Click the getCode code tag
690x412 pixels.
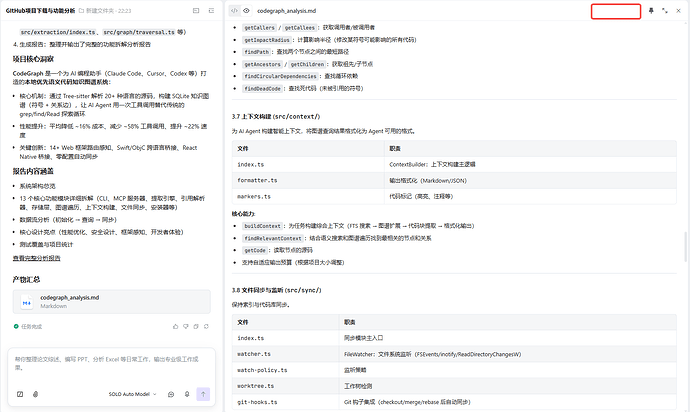(x=255, y=250)
